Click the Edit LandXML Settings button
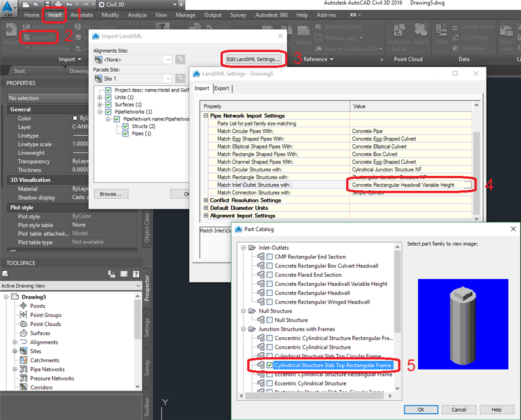The image size is (521, 420). coord(254,59)
